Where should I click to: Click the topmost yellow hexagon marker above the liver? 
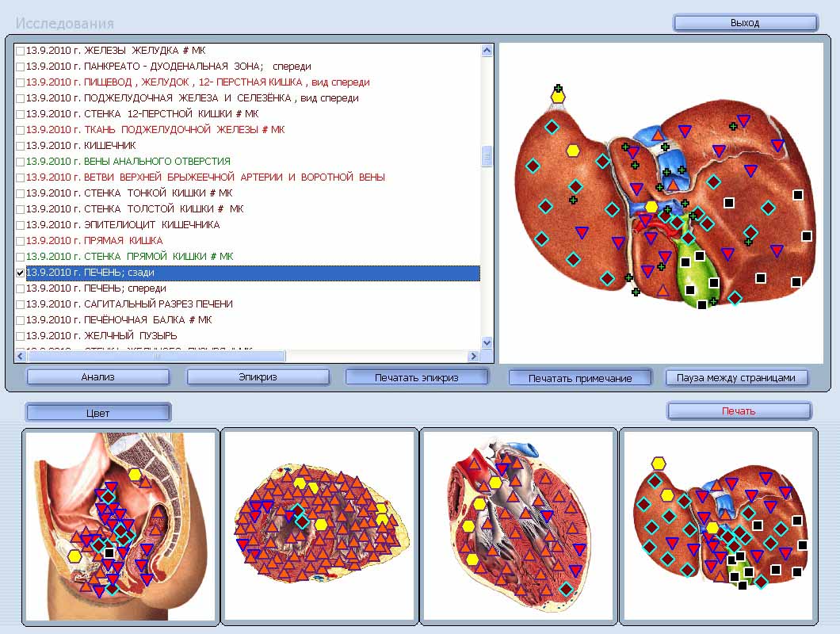tap(558, 97)
